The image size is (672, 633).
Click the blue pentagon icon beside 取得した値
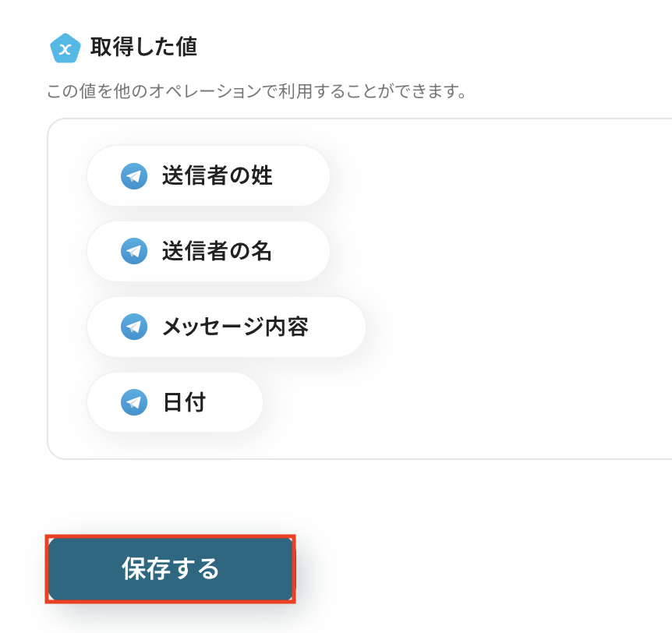[65, 48]
